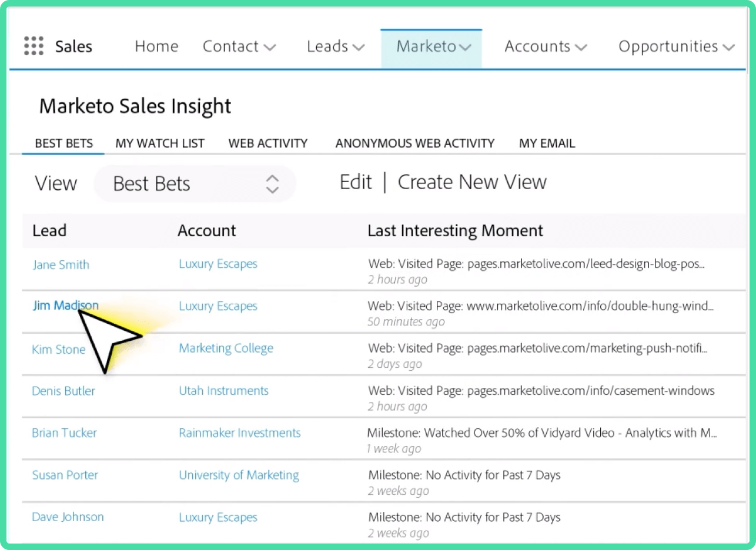The height and width of the screenshot is (550, 756).
Task: Open Luxury Escapes account in Dave Johnson row
Action: 218,518
